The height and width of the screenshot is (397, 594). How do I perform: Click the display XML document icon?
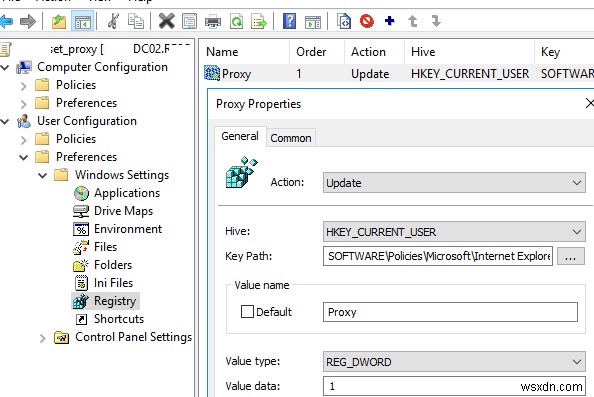(x=344, y=21)
